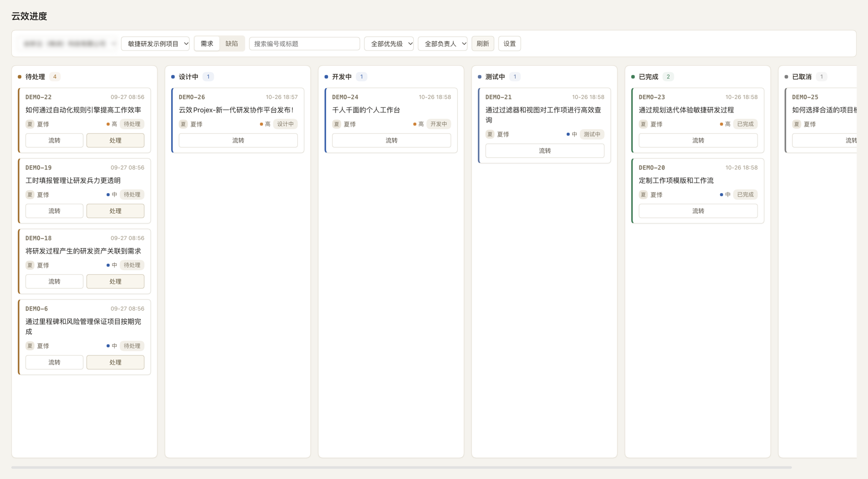Click 流转 on card DEMO-6
This screenshot has width=868, height=479.
point(55,362)
